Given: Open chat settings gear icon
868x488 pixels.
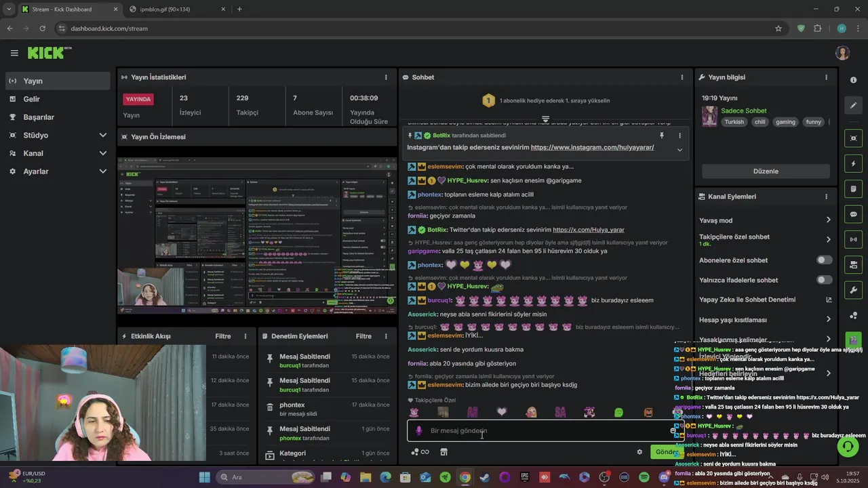Looking at the screenshot, I should 639,452.
